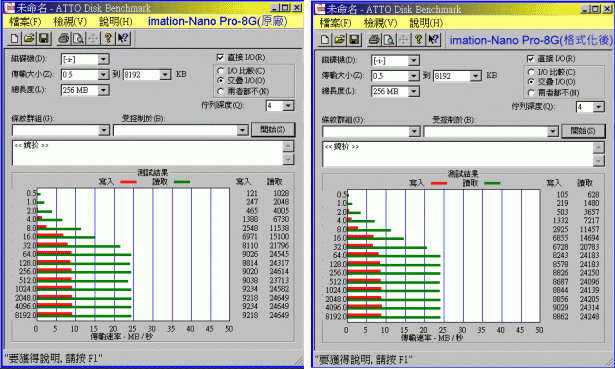This screenshot has height=369, width=615.
Task: Select I/O 比較 radio button in left window
Action: coord(220,71)
